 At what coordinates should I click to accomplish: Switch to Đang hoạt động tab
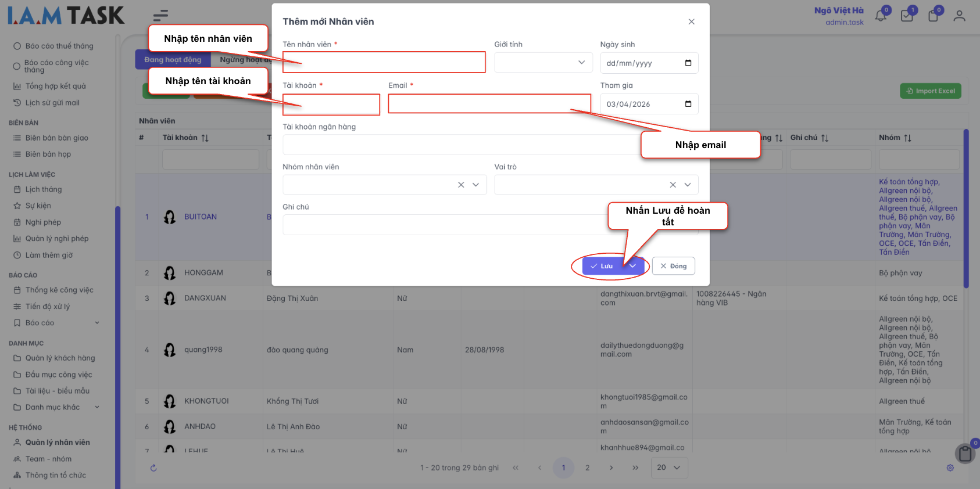[173, 60]
